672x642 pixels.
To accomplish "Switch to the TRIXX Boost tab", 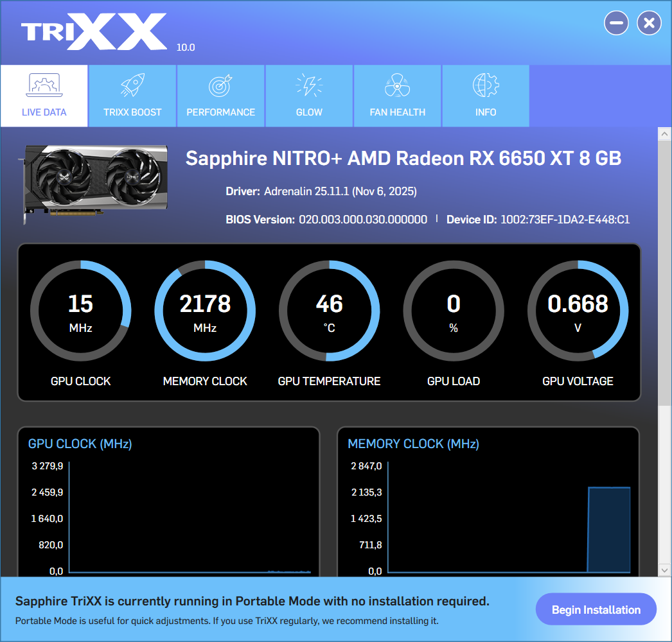I will pyautogui.click(x=132, y=96).
